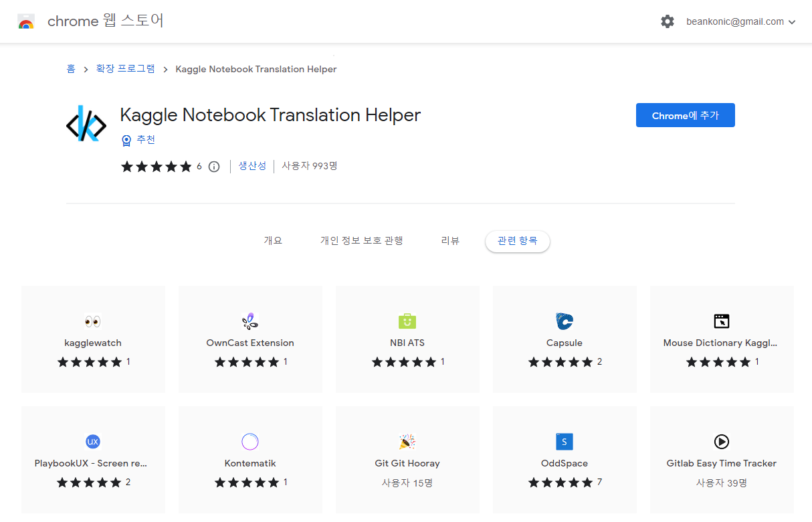
Task: Click the Gitlab Easy Time Tracker play icon
Action: [x=722, y=442]
